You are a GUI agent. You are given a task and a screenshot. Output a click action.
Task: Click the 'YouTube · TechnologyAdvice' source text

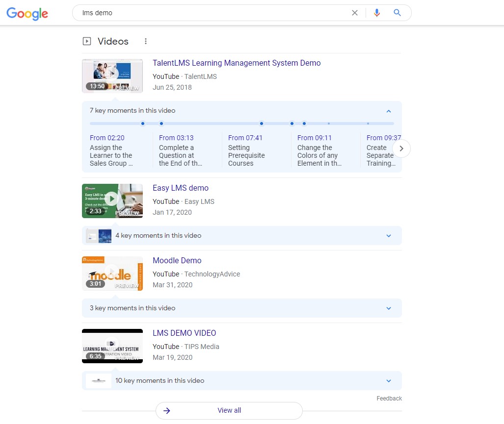(196, 274)
